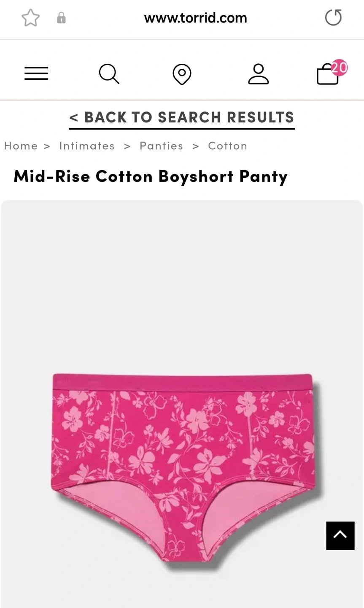Screen dimensions: 364x608
Task: Tap the Mid-Rise Cotton Boyshort Panty title
Action: 151,176
